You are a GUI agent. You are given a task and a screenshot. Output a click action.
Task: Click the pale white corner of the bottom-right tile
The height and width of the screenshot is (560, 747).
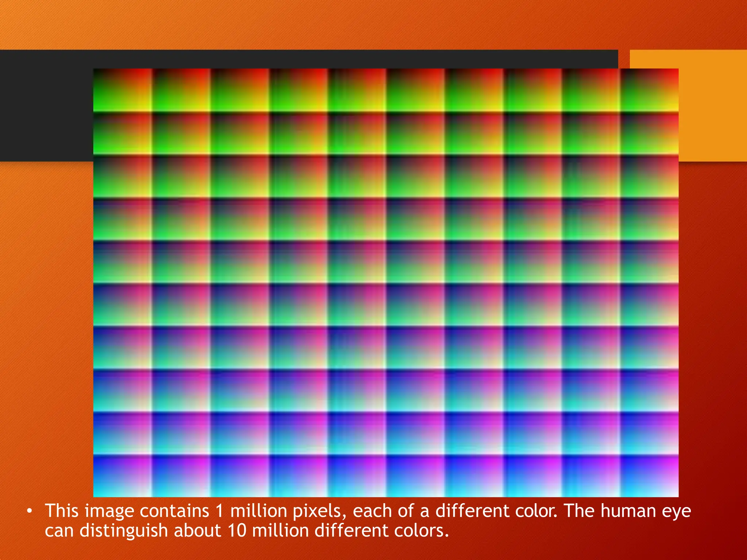tap(673, 492)
